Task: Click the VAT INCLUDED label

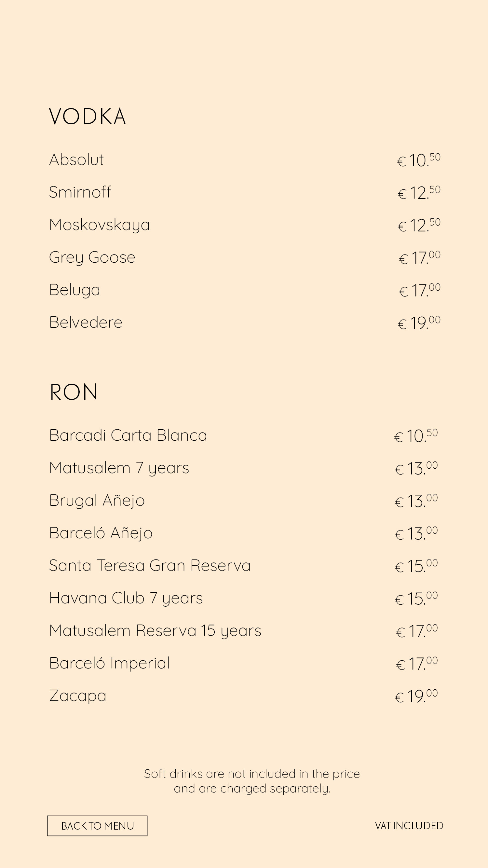Action: tap(409, 826)
